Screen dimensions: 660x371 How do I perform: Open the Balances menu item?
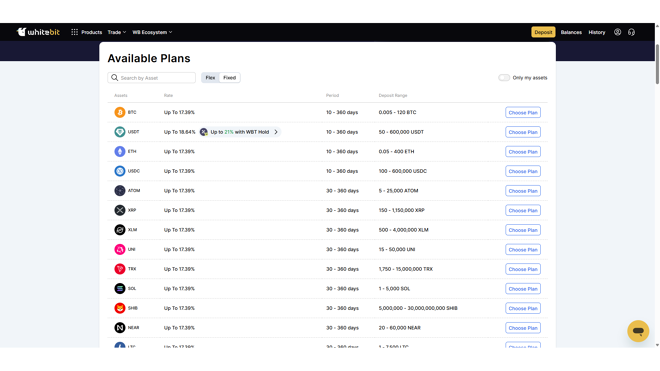pyautogui.click(x=571, y=32)
